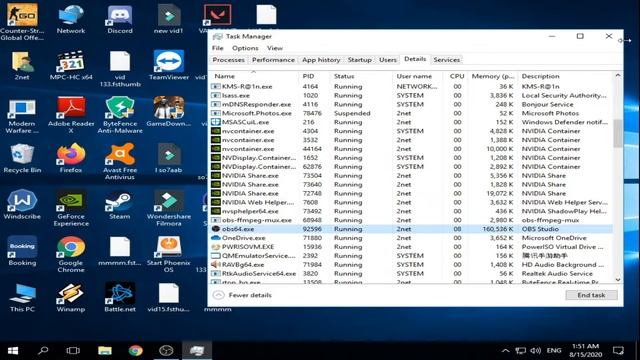Open Adobe Reader X shortcut
This screenshot has width=640, height=360.
(71, 115)
